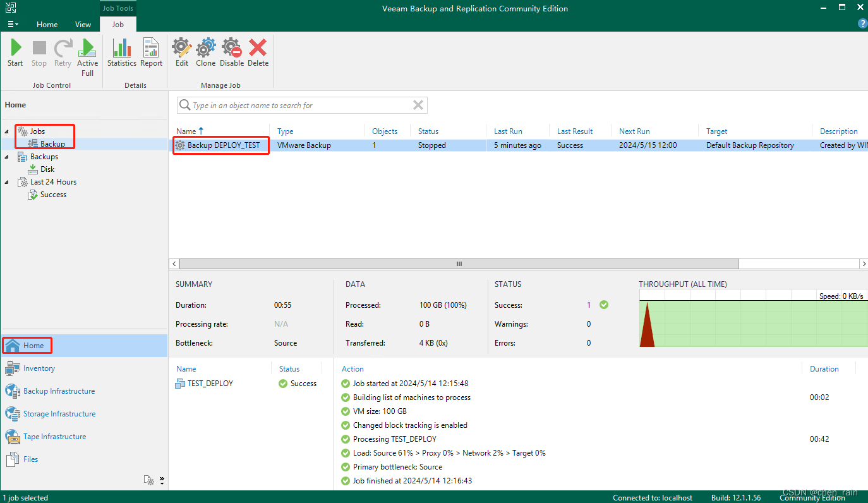The width and height of the screenshot is (868, 503).
Task: Open the View ribbon tab
Action: pos(83,25)
